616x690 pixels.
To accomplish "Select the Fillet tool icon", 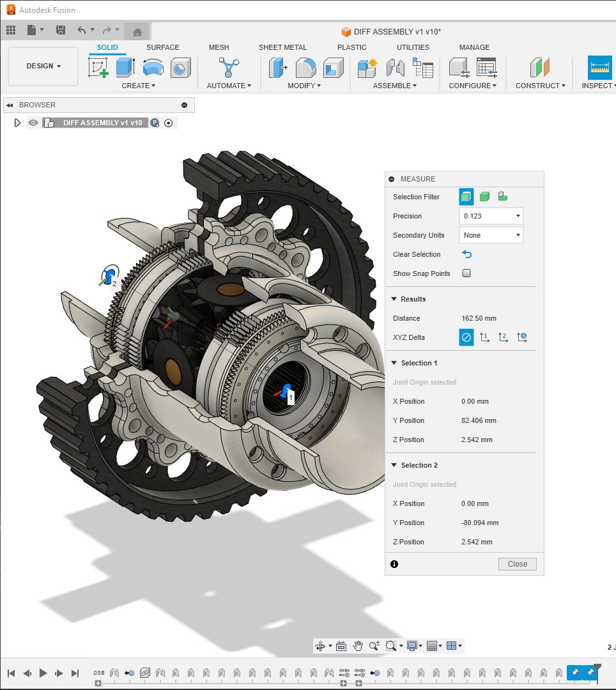I will 305,67.
